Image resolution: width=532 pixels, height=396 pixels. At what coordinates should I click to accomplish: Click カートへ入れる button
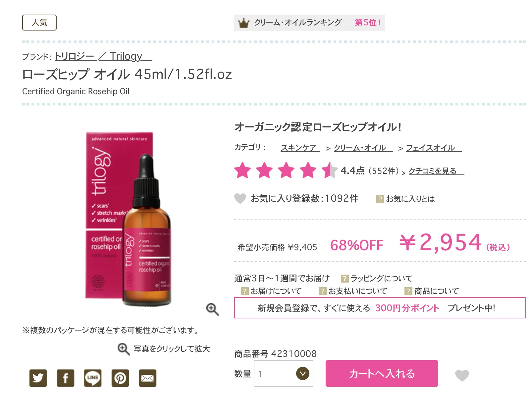pyautogui.click(x=382, y=373)
